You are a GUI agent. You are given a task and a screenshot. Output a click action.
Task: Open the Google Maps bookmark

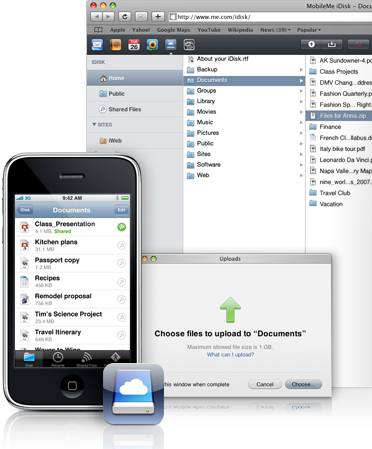pos(173,30)
